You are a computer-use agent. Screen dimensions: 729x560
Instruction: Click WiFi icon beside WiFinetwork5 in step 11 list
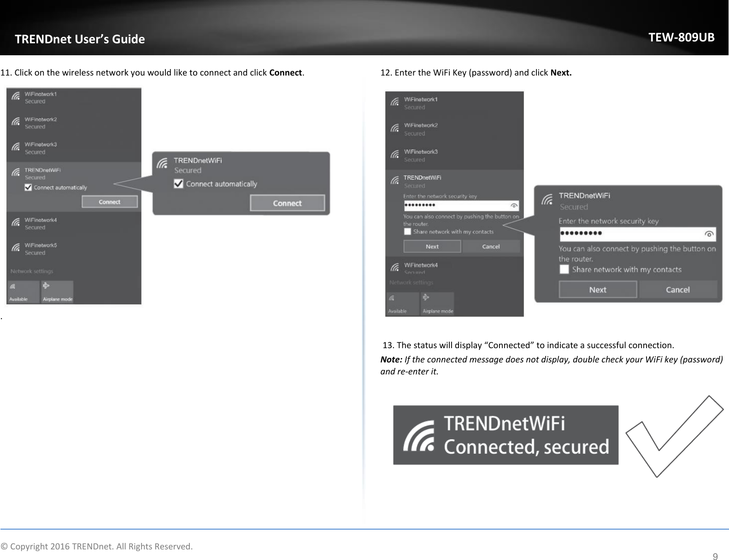(x=16, y=248)
